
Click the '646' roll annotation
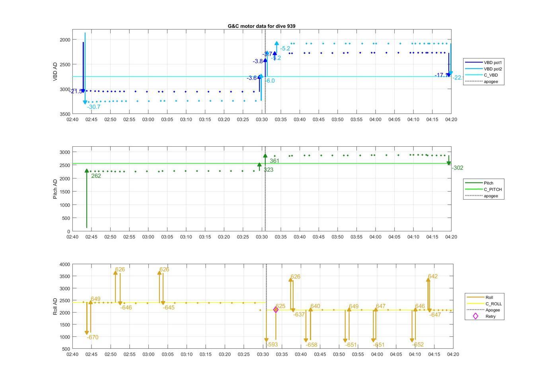click(x=420, y=306)
